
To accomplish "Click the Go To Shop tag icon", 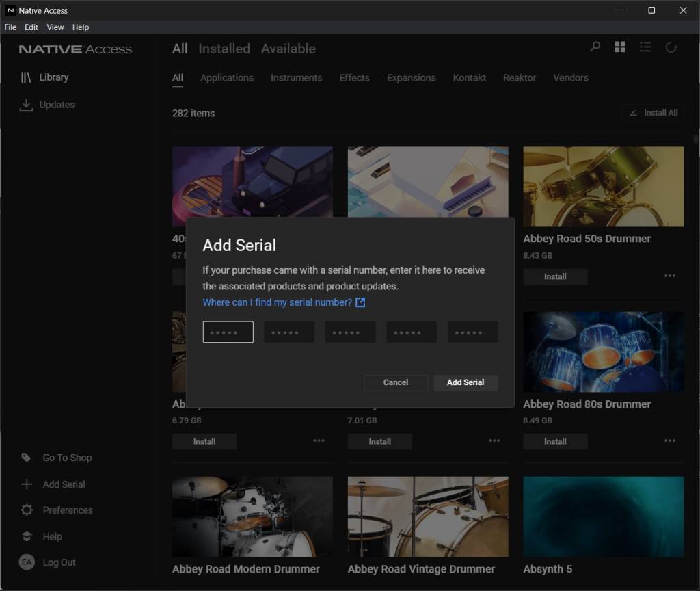I will coord(27,458).
